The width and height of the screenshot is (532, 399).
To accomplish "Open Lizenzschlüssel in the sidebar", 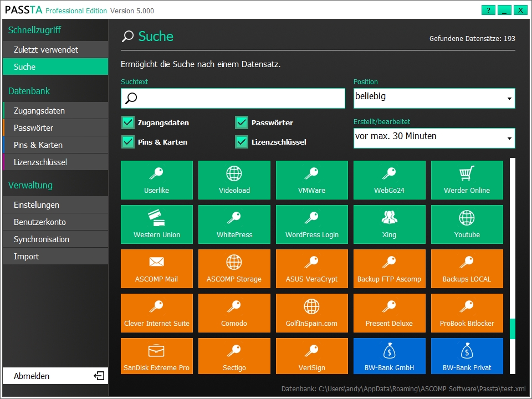I will (55, 162).
